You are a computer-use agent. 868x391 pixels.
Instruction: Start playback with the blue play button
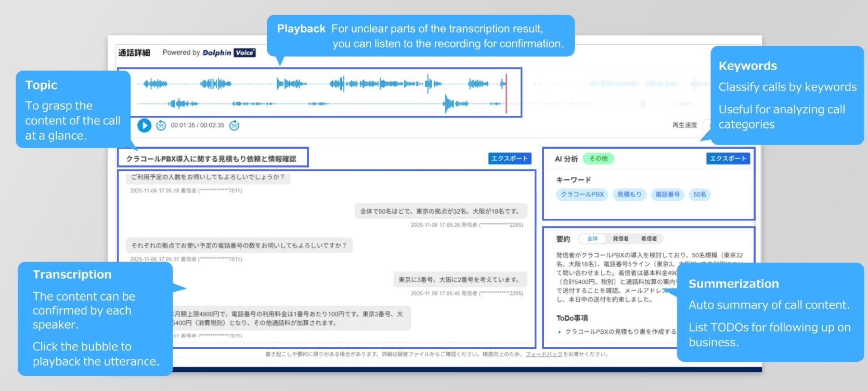click(x=144, y=125)
